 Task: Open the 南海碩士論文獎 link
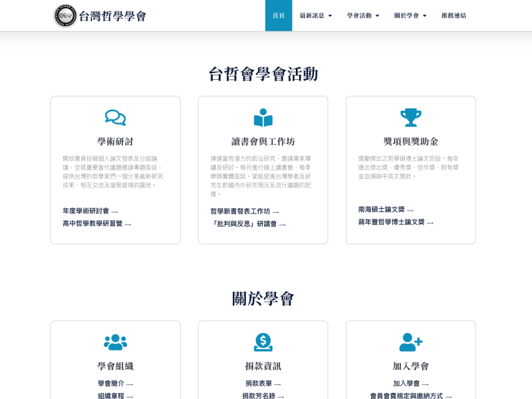pyautogui.click(x=381, y=209)
